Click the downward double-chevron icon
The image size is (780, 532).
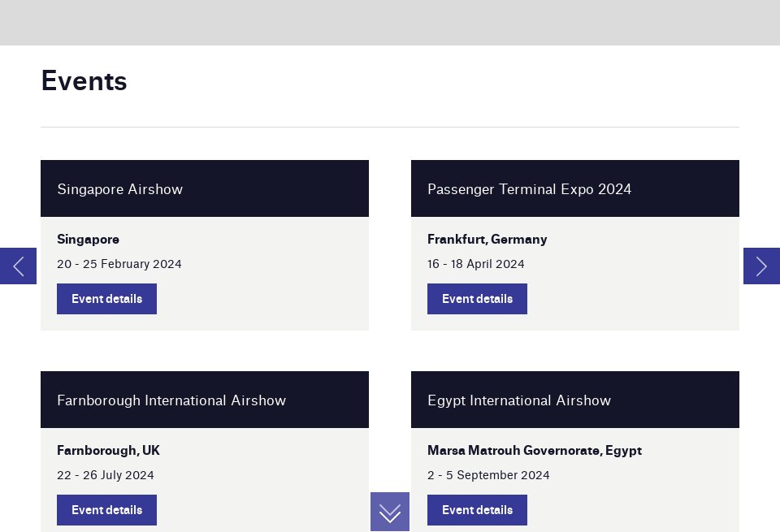click(x=390, y=512)
